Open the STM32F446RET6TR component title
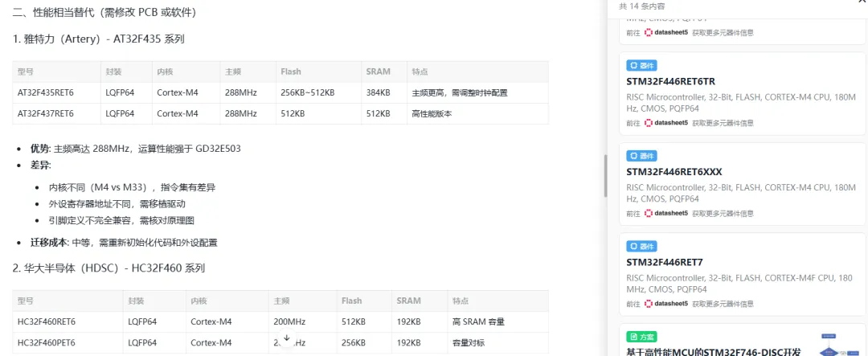The height and width of the screenshot is (356, 868). (x=670, y=81)
